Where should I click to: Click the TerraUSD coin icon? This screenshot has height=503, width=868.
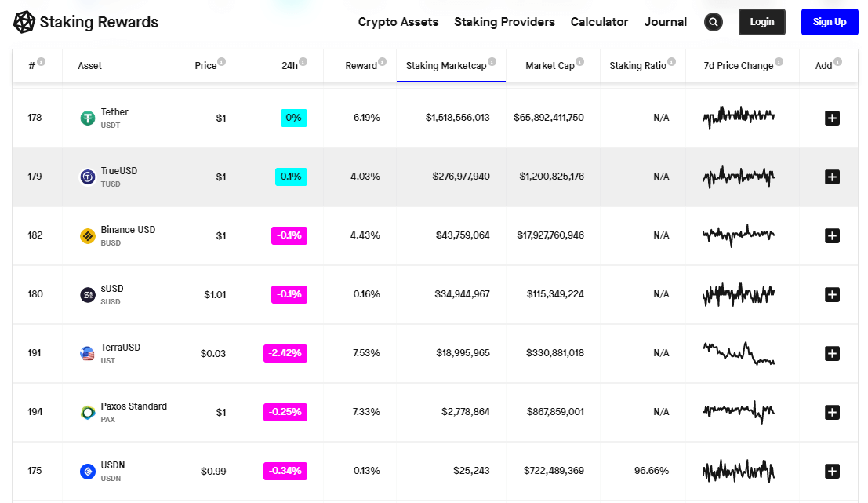pyautogui.click(x=88, y=353)
